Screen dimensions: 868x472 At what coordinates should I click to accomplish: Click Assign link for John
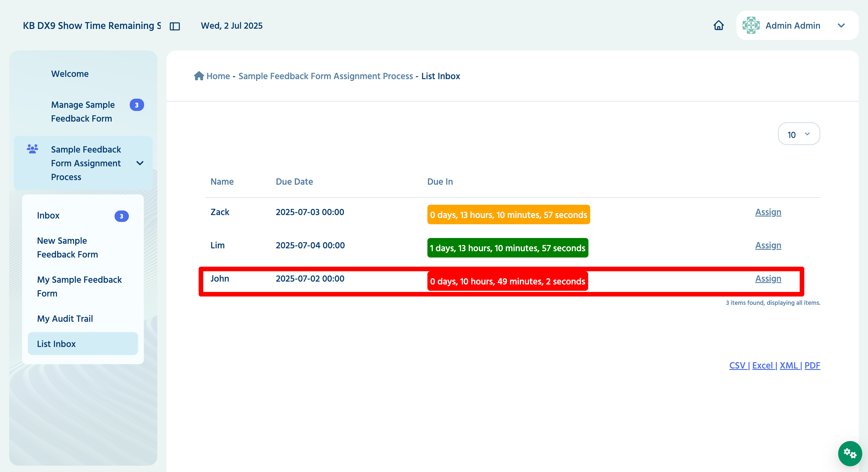click(x=768, y=279)
